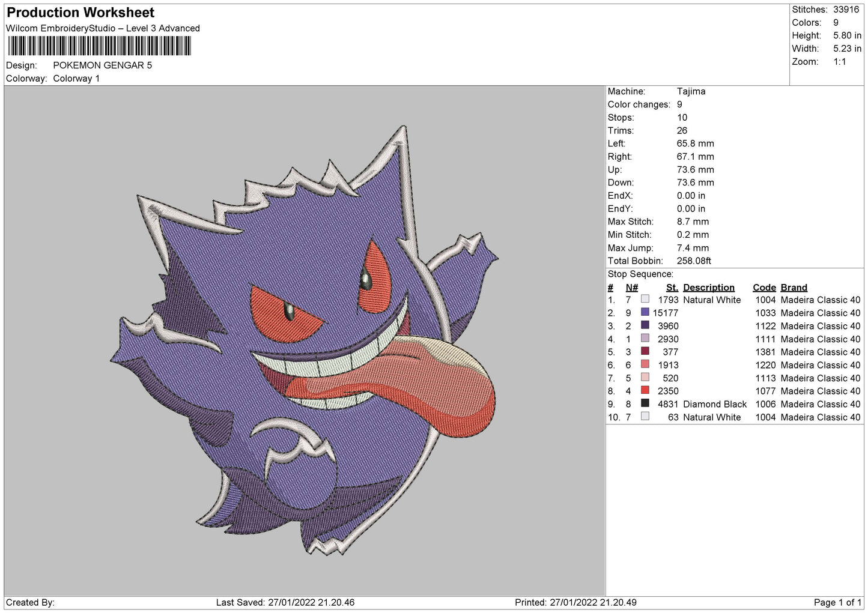This screenshot has height=613, width=868.
Task: Click max stitch value '8.7 mm'
Action: pyautogui.click(x=693, y=222)
